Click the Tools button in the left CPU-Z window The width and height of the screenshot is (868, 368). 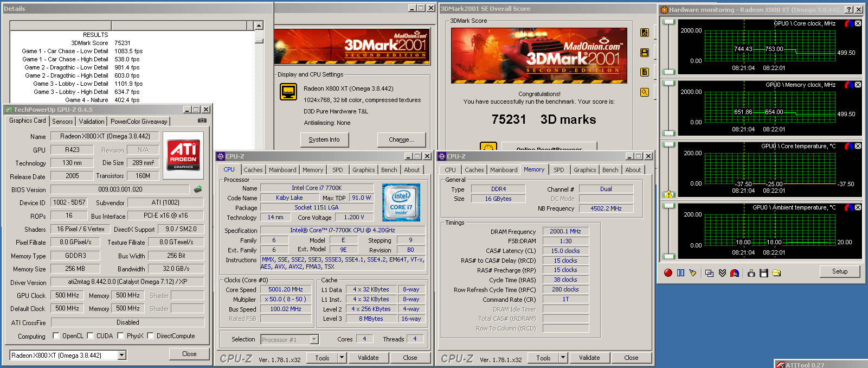pos(322,358)
